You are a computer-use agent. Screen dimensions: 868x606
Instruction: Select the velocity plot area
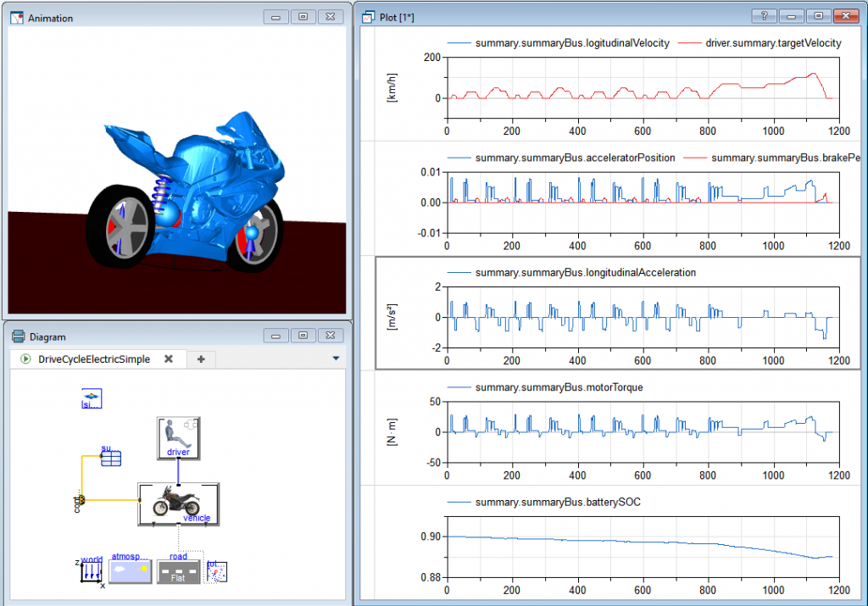pyautogui.click(x=643, y=87)
